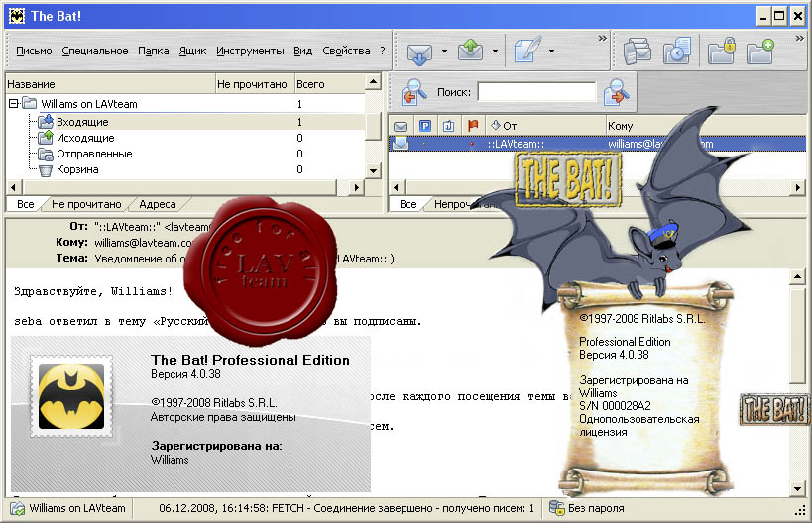The height and width of the screenshot is (523, 812).
Task: Open the Папка menu
Action: pos(154,51)
